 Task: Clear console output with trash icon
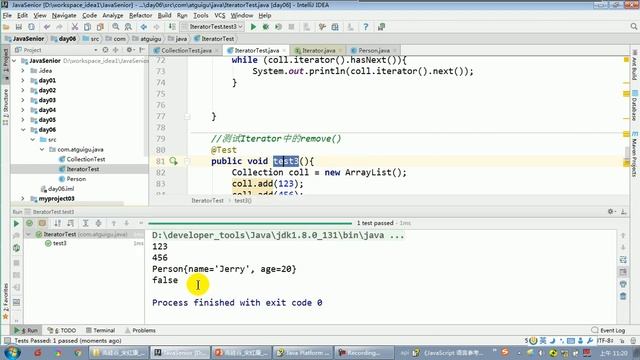click(x=623, y=296)
